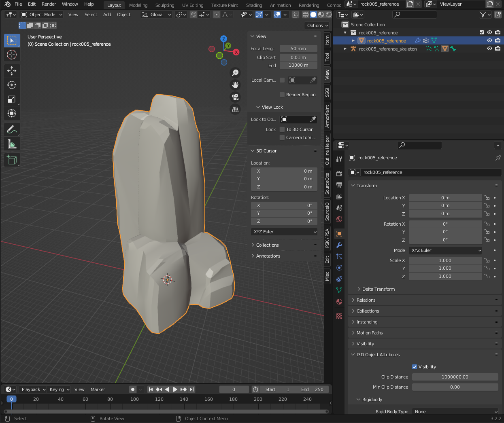Select the Scale tool
Viewport: 504px width, 423px height.
click(12, 99)
